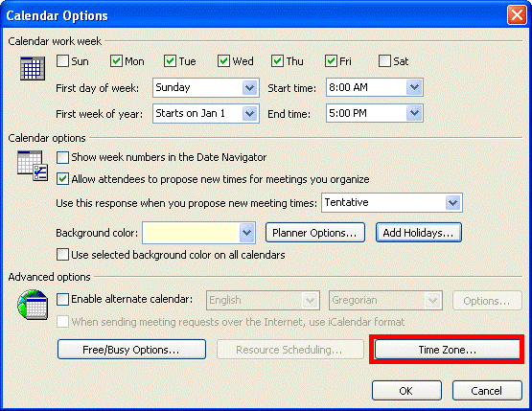Uncheck the Mon work day checkbox

[x=116, y=61]
